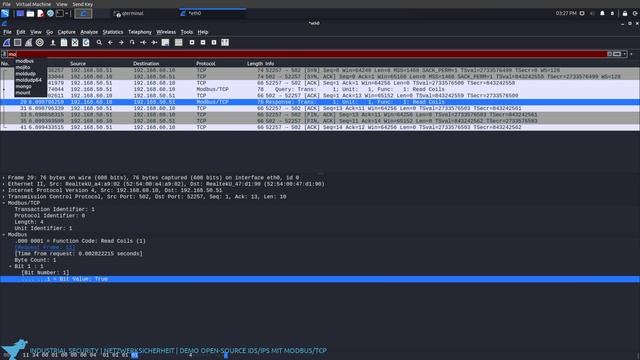Reset text to normal size
Screen dimensions: 640x360
click(x=214, y=42)
